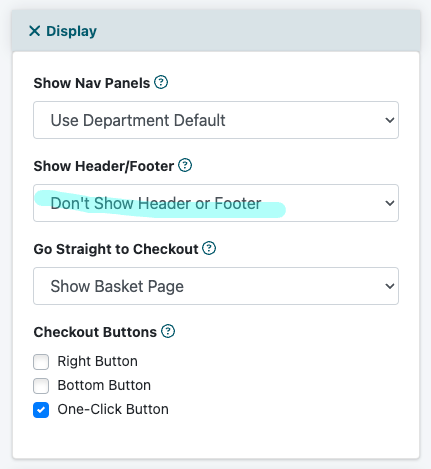The width and height of the screenshot is (431, 469).
Task: Collapse the Display section header
Action: point(216,31)
